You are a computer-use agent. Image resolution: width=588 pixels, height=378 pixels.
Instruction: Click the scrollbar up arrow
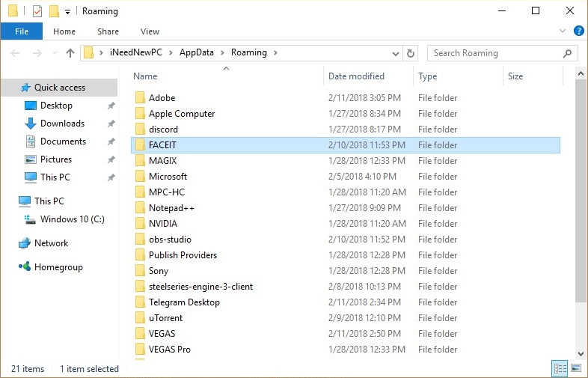(x=581, y=73)
